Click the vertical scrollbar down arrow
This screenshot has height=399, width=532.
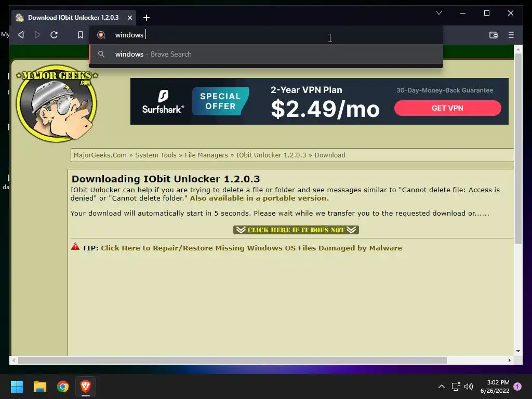(x=518, y=351)
